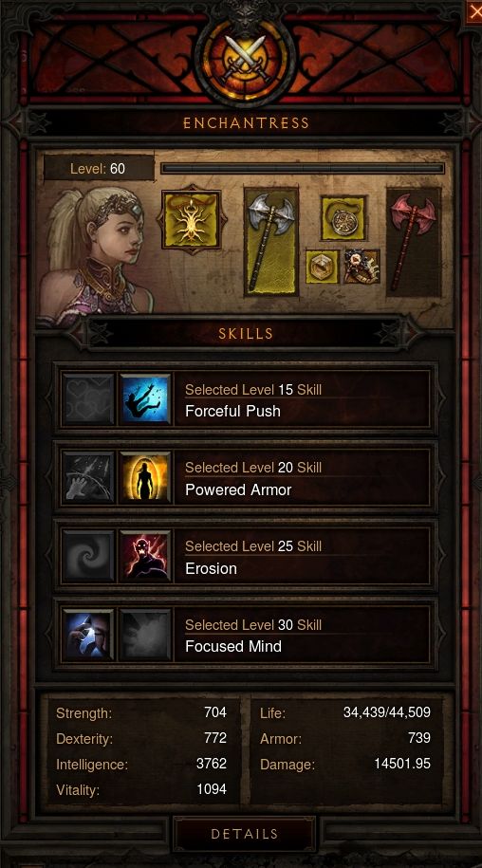
Task: Toggle the greyed-out alternative level 30 skill
Action: [145, 635]
